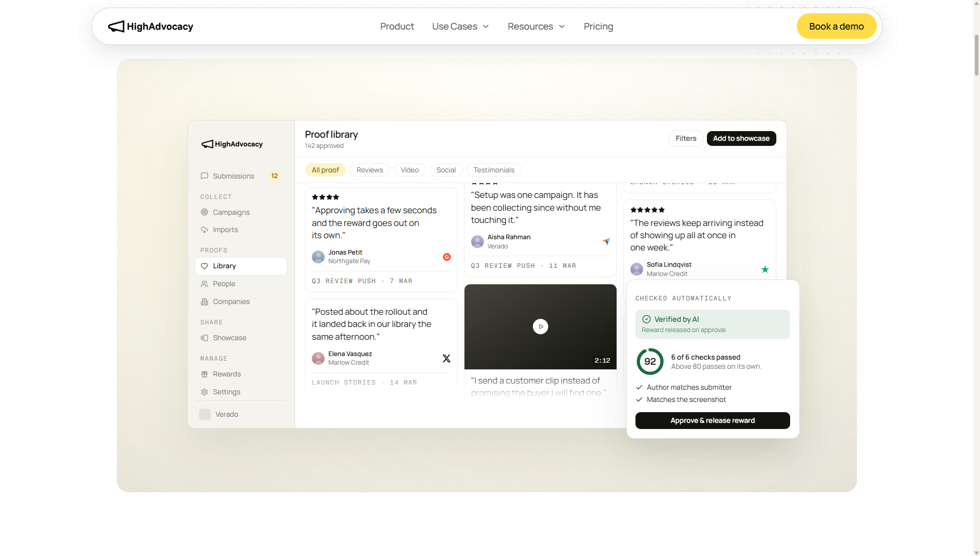This screenshot has height=556, width=980.
Task: Play the 2:12 customer video
Action: coord(541,326)
